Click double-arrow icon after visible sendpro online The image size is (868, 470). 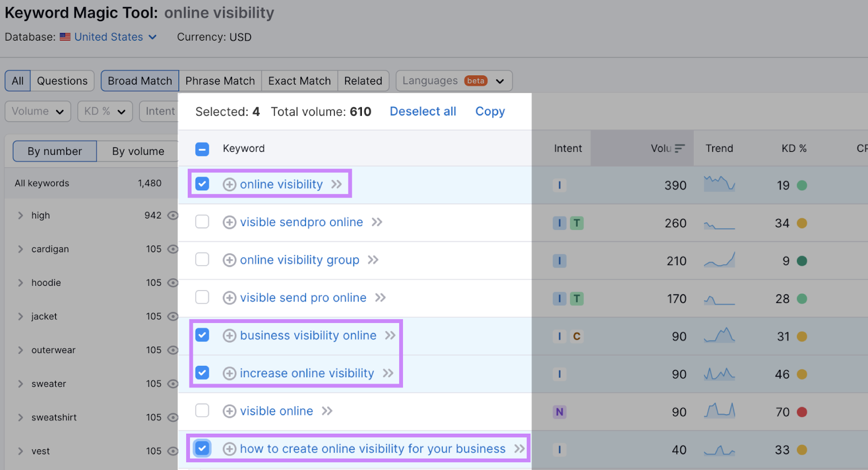[377, 222]
